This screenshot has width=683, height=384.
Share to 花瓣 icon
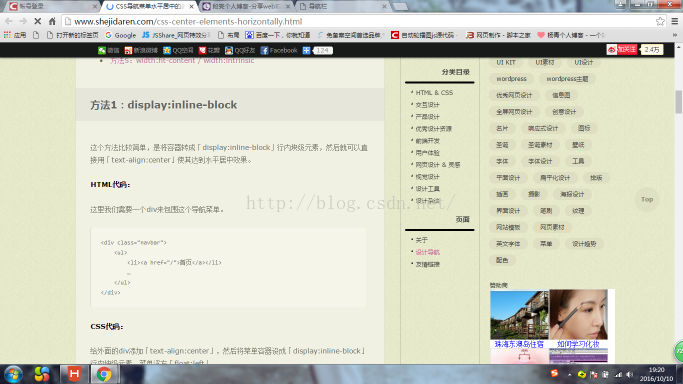[209, 51]
